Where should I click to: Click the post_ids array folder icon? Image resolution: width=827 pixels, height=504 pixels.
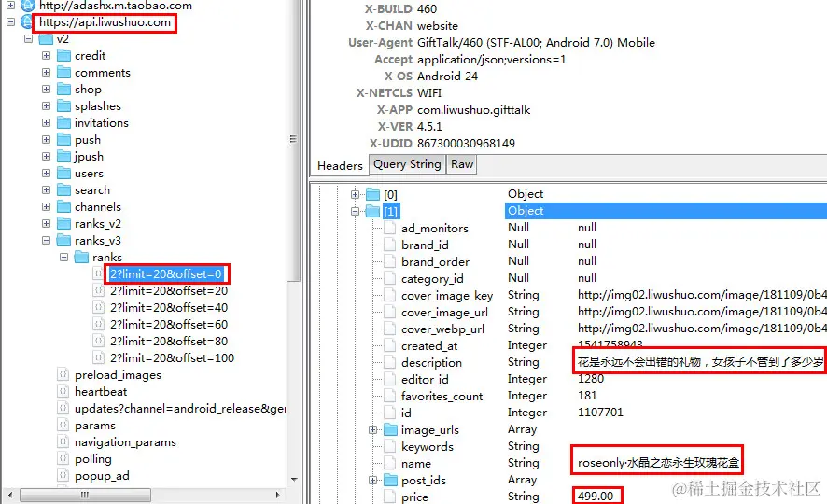[390, 481]
